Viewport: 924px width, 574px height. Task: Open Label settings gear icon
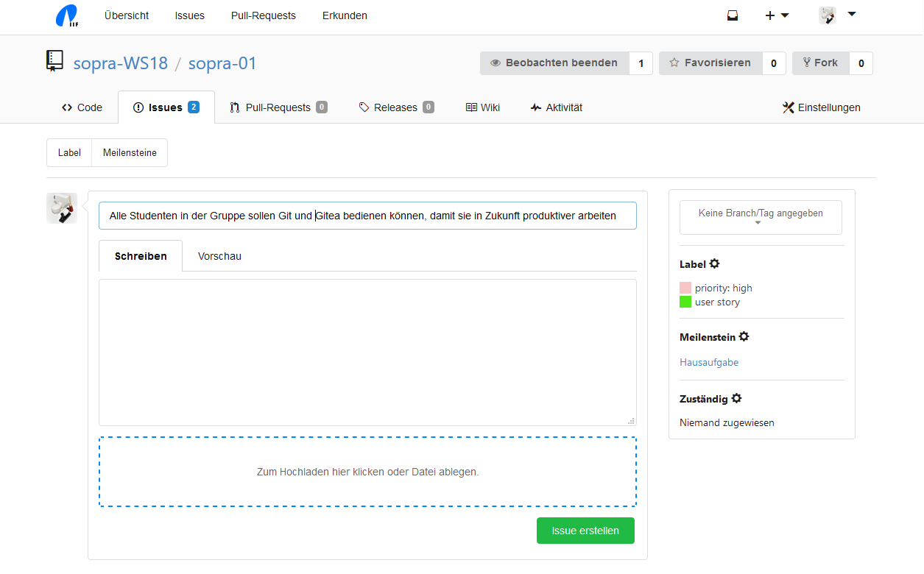714,264
